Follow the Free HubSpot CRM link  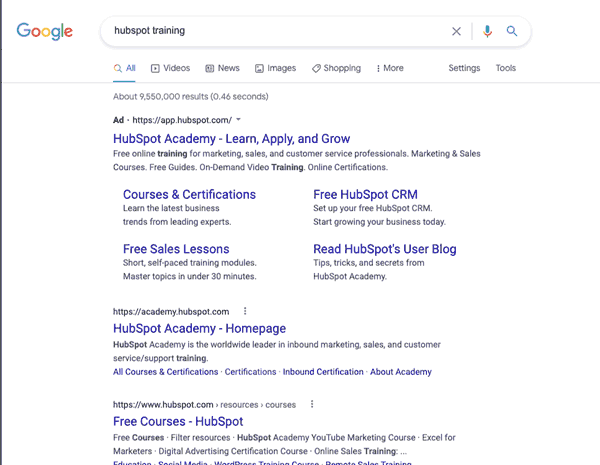tap(365, 194)
